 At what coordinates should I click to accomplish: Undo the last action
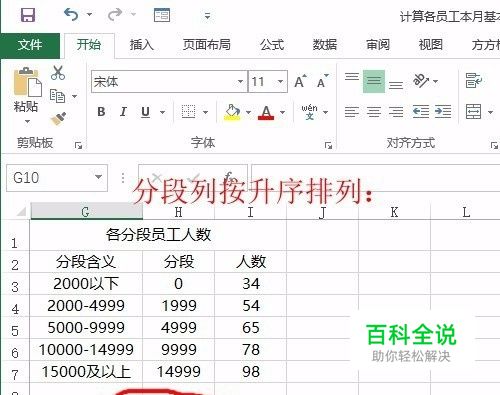(71, 15)
